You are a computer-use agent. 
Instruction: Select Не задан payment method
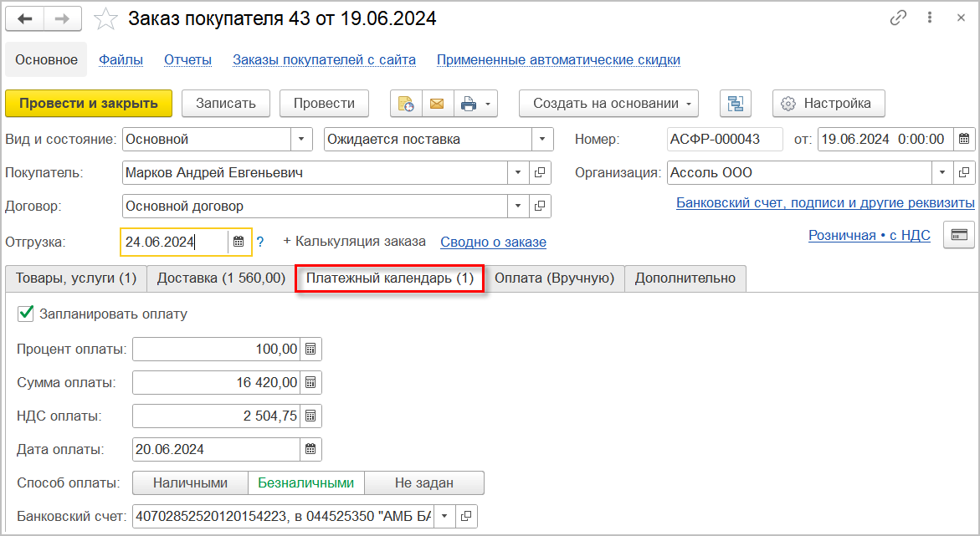(x=424, y=482)
